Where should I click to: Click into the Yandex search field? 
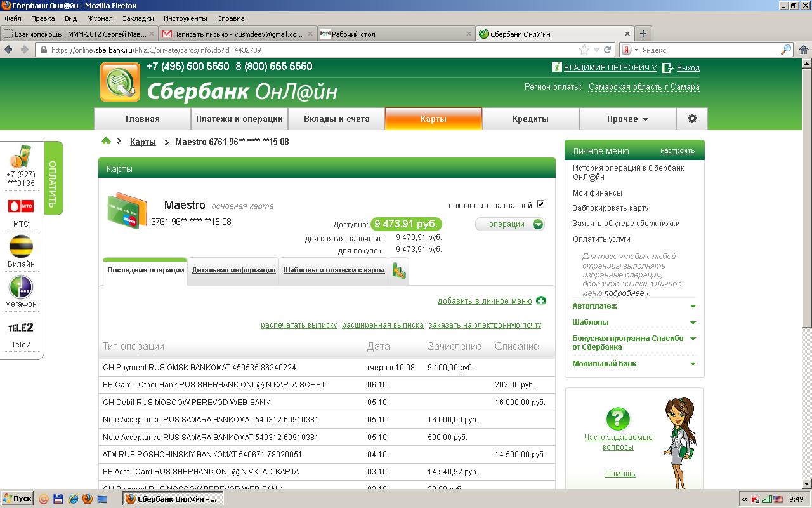709,50
